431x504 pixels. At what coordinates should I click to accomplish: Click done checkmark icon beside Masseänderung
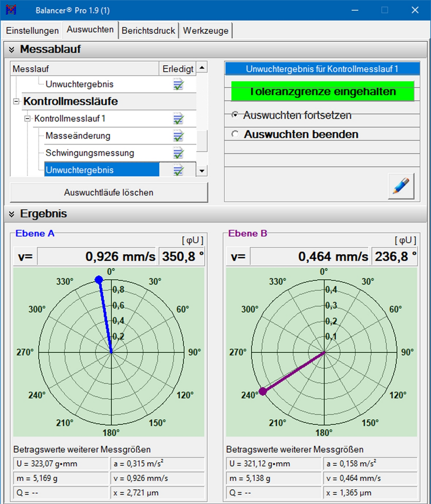pyautogui.click(x=178, y=136)
